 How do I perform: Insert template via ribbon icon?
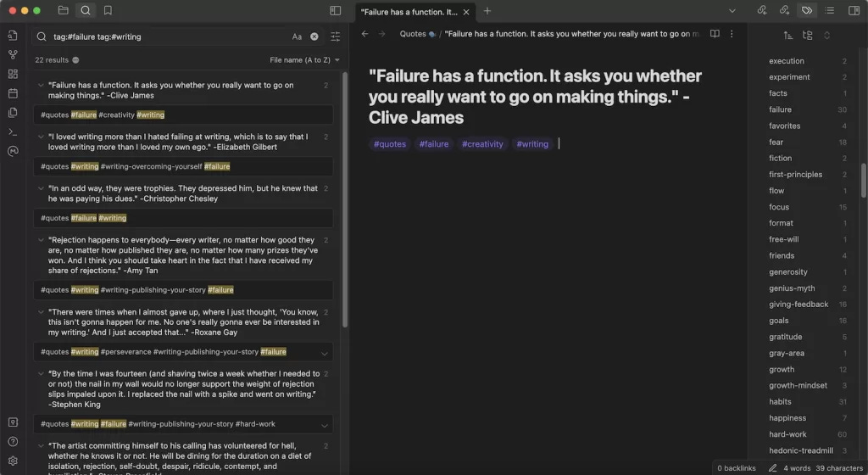click(13, 112)
